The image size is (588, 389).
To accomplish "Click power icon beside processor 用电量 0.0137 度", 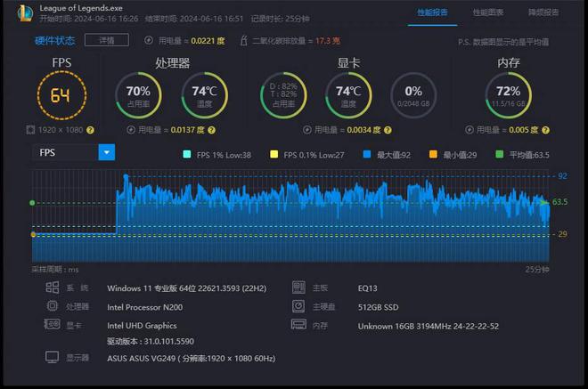I will [x=131, y=130].
